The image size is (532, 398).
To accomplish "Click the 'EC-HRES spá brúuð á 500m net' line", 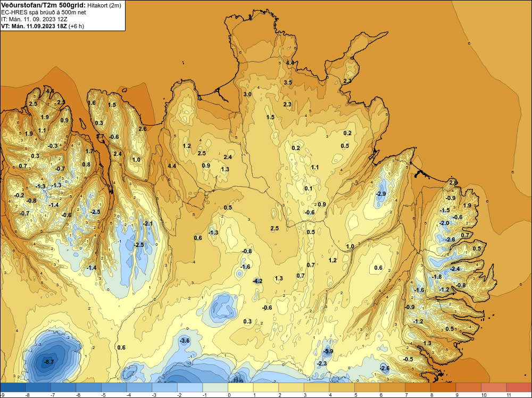I will (x=43, y=12).
